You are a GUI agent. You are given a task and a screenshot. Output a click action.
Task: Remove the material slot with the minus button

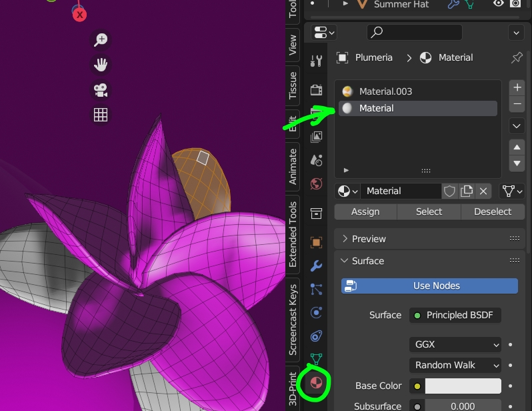(x=517, y=104)
